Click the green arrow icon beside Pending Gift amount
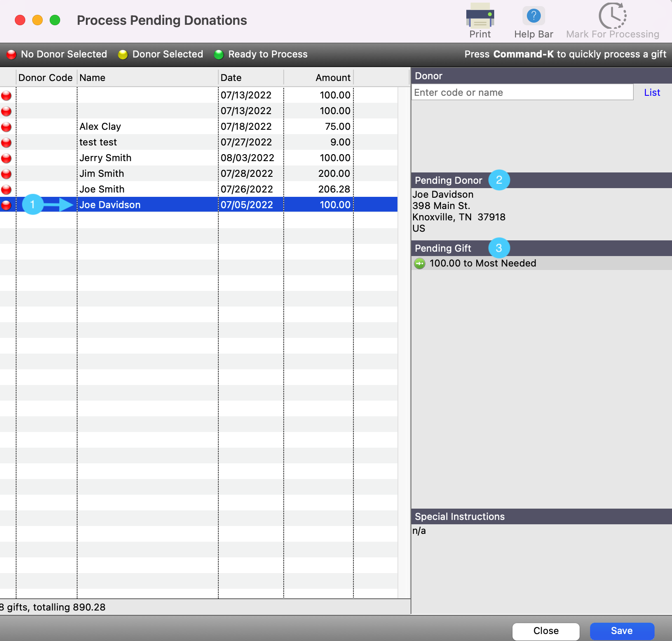The image size is (672, 641). [x=420, y=263]
